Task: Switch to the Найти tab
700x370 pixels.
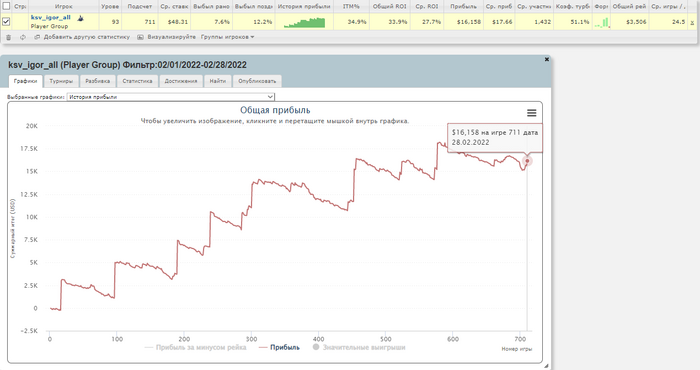Action: 218,81
